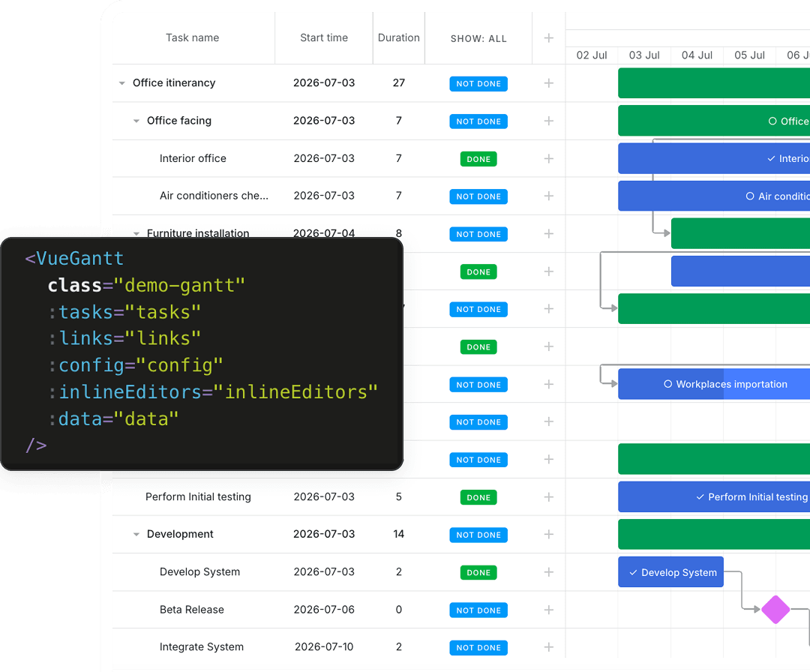
Task: Select the green Development summary bar
Action: point(714,534)
